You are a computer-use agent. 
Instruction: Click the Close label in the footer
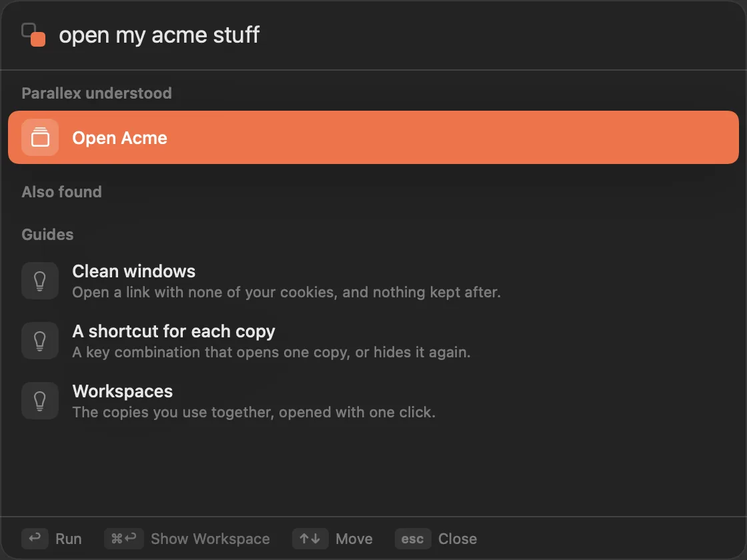[x=458, y=539]
